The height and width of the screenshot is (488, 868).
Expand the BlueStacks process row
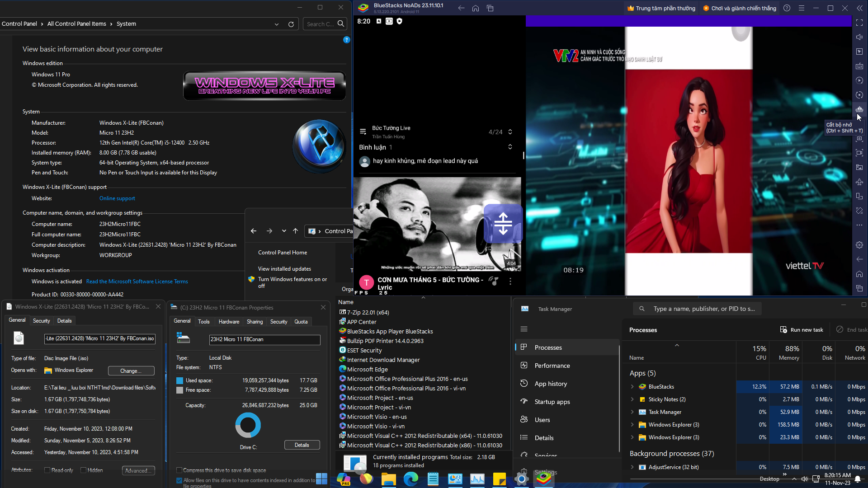[x=632, y=387]
